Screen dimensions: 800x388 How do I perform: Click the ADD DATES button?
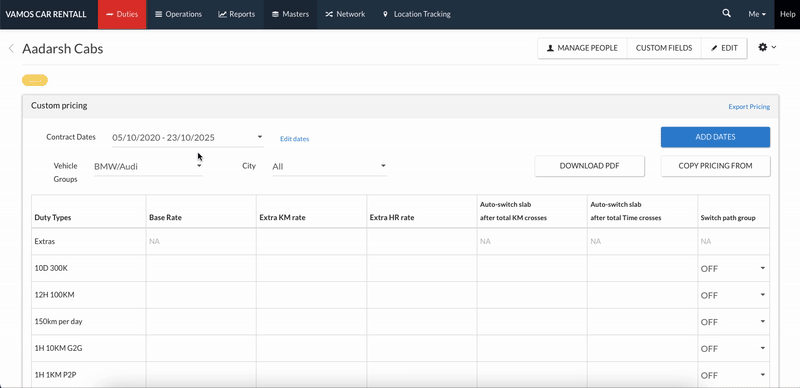715,137
